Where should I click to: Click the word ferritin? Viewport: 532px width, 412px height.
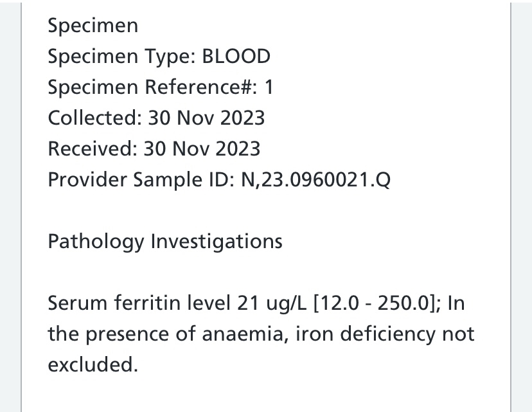[148, 303]
